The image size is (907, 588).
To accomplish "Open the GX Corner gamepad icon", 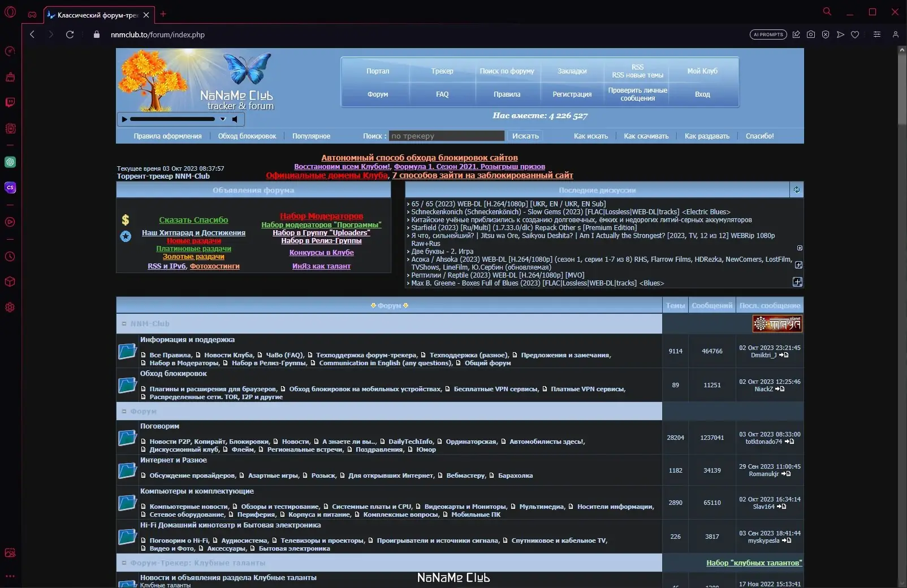I will point(32,14).
